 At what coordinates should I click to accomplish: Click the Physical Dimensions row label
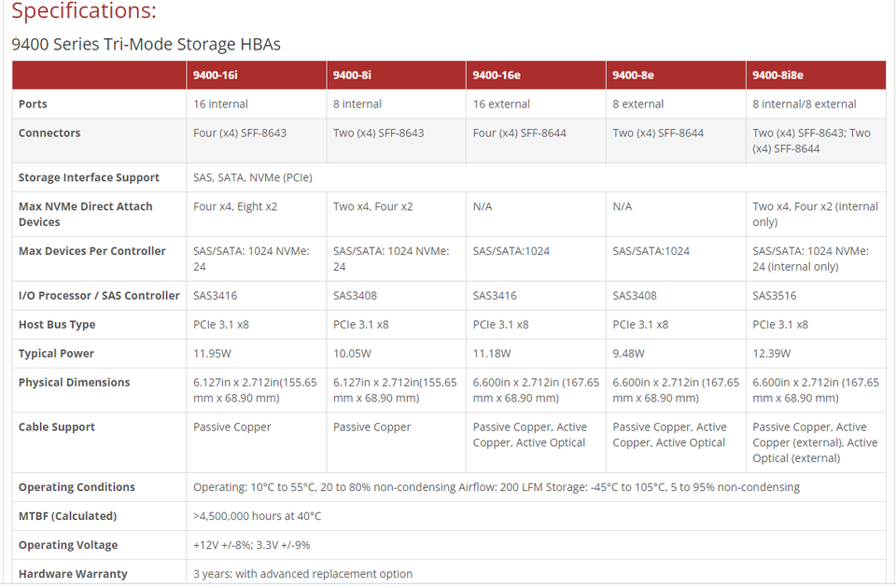point(74,383)
